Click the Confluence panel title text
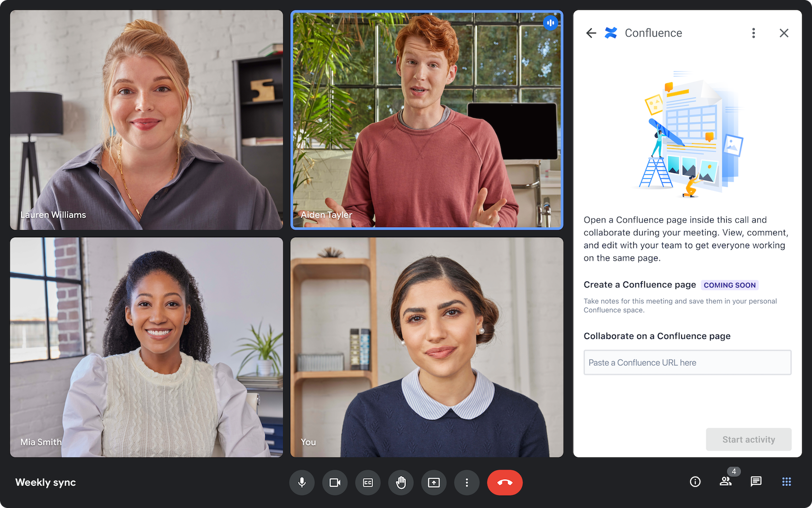812x508 pixels. coord(653,33)
